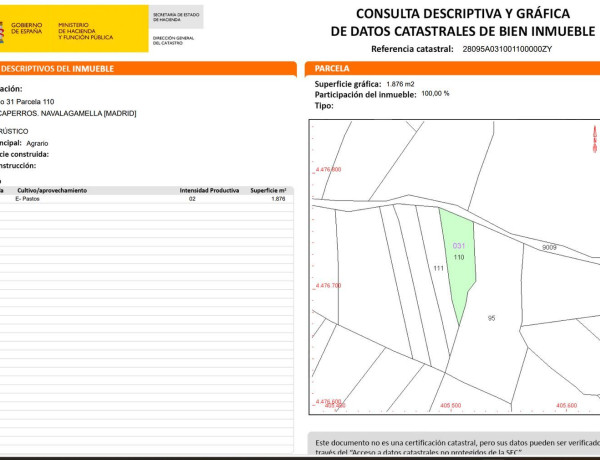Viewport: 600px width, 460px height.
Task: Click the Agrario use value
Action: (37, 144)
